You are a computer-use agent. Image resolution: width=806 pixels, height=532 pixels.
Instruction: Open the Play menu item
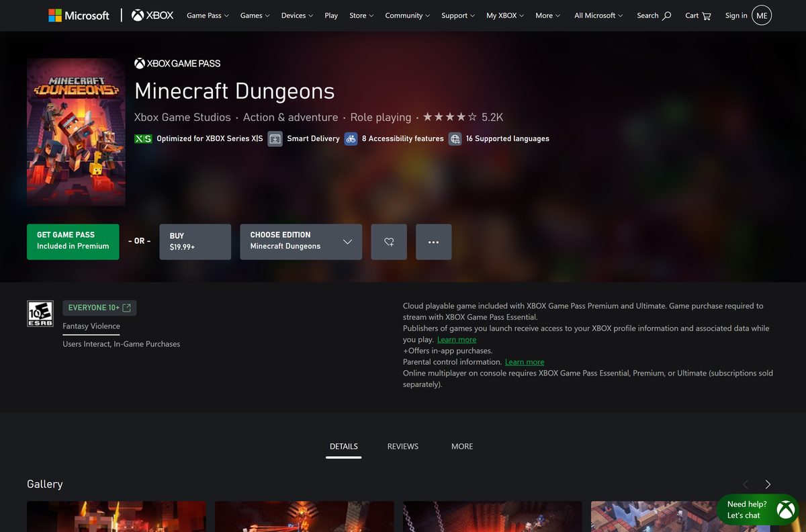331,15
